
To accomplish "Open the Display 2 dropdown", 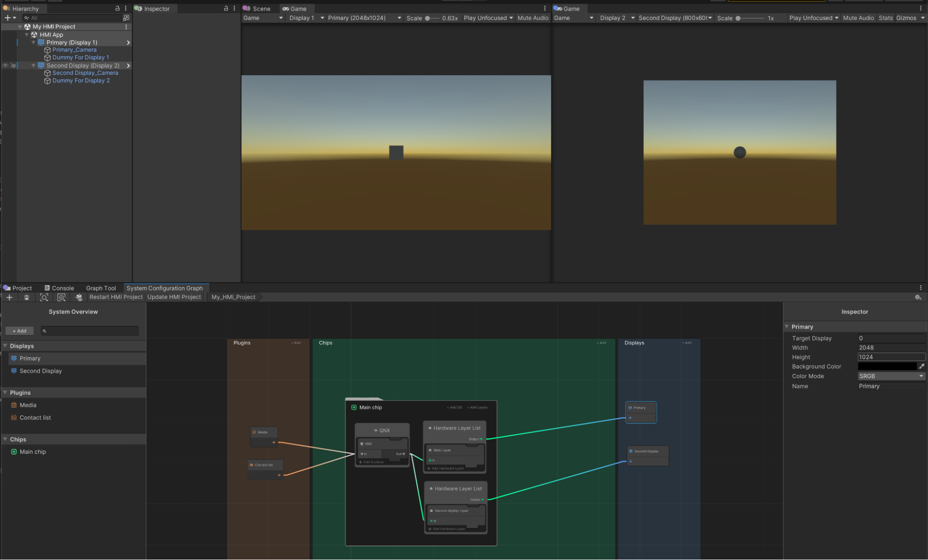I will (617, 18).
